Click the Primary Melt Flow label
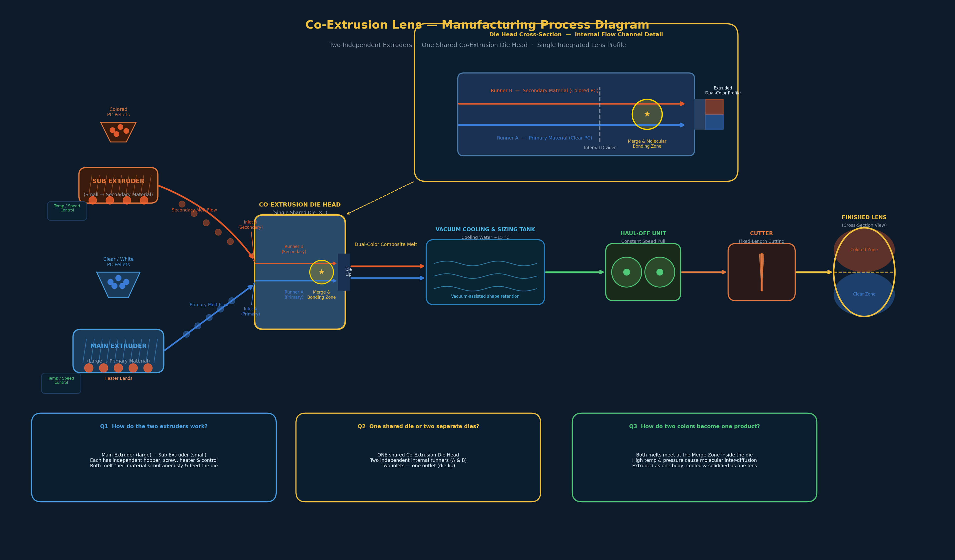The height and width of the screenshot is (560, 955). [209, 304]
